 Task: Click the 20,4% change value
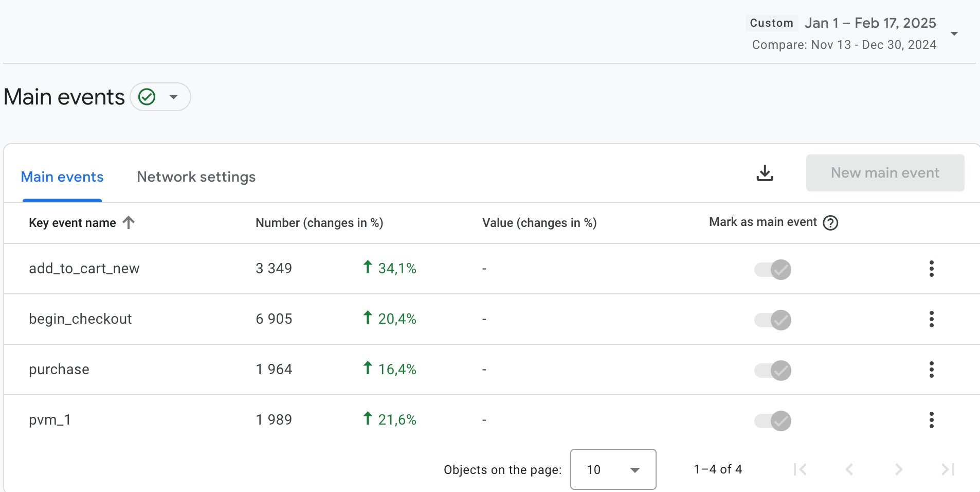[x=397, y=319]
